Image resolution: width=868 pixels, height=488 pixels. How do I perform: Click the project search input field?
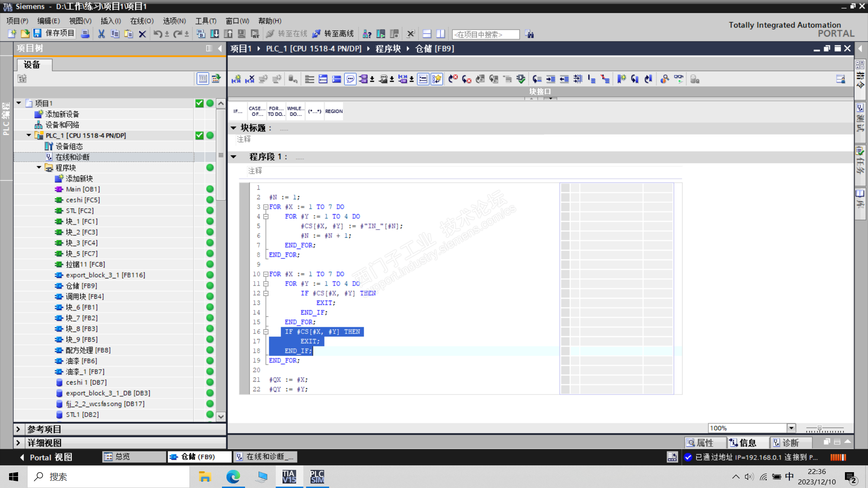point(486,34)
